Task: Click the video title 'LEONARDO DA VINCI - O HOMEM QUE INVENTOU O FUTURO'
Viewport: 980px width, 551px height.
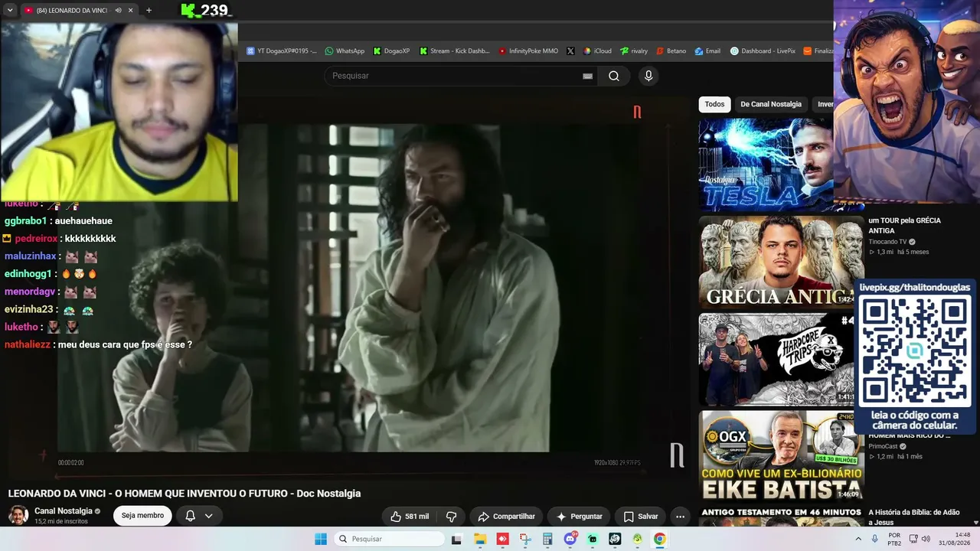Action: pos(185,494)
